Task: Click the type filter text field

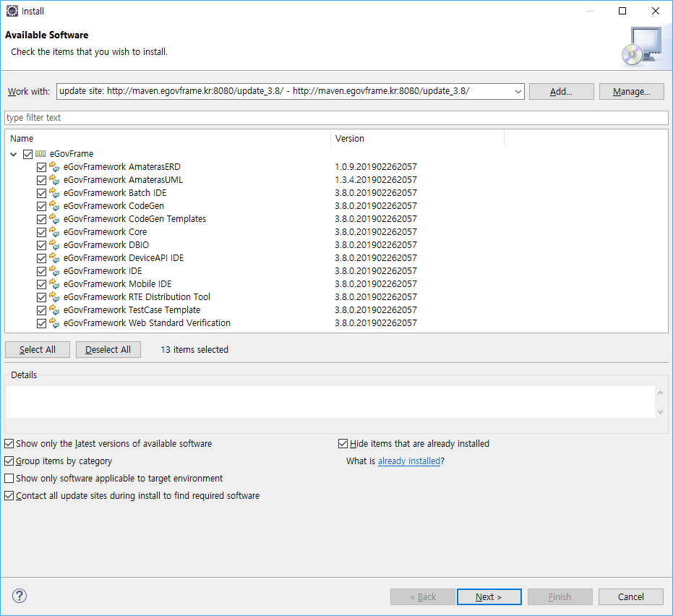Action: click(336, 118)
